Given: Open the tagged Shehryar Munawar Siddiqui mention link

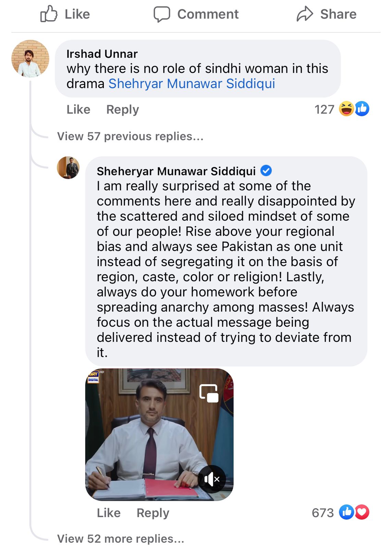Looking at the screenshot, I should pyautogui.click(x=192, y=84).
